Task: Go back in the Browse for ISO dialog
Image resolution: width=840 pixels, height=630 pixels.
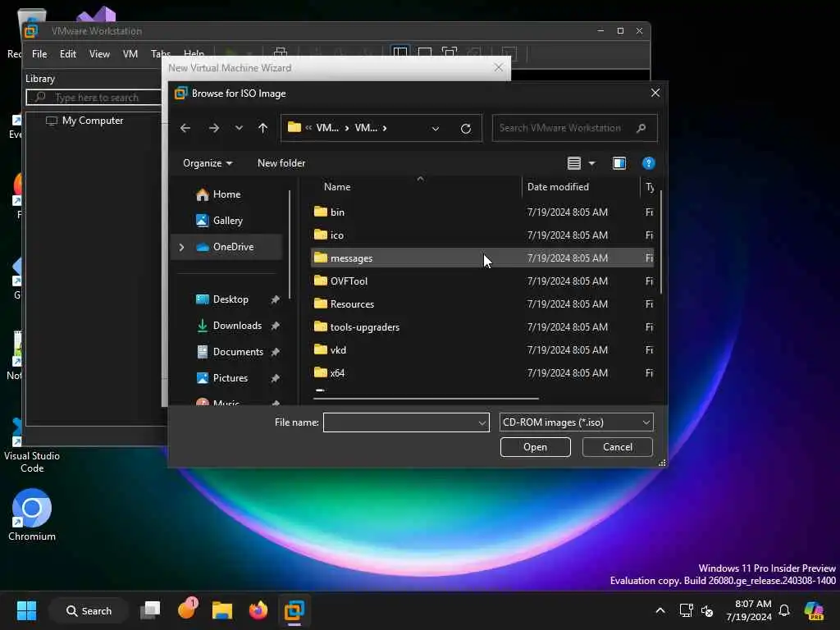Action: [185, 128]
